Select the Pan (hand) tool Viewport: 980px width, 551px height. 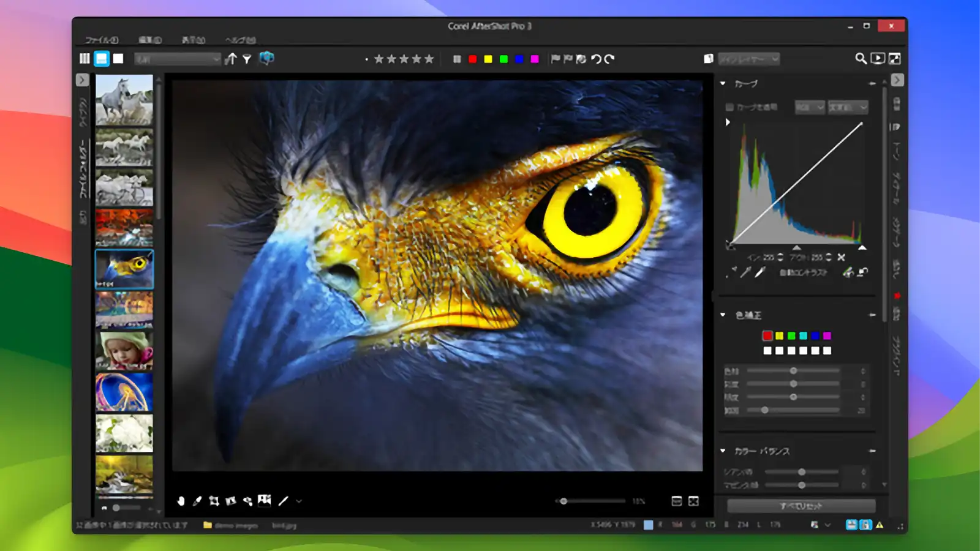tap(182, 501)
